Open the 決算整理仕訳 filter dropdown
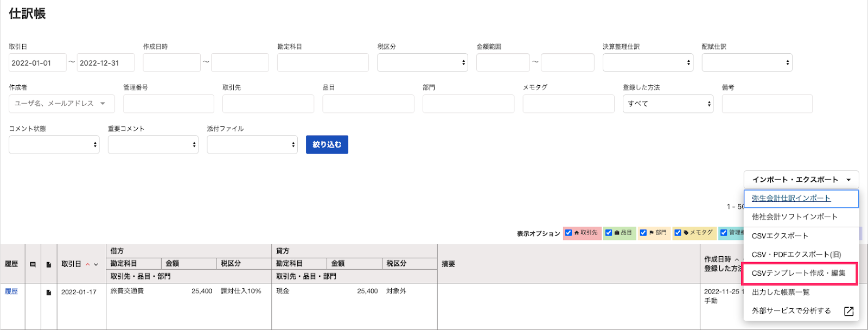868x330 pixels. coord(648,62)
